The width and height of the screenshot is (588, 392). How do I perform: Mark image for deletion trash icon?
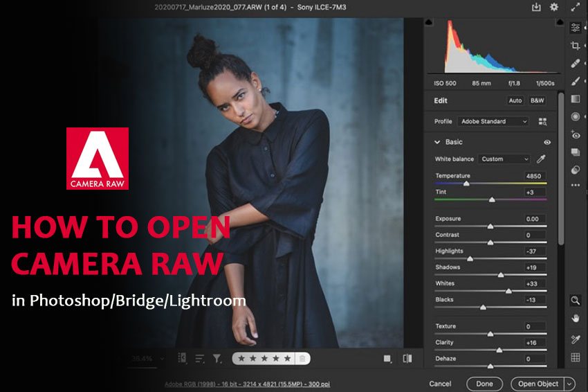[302, 359]
